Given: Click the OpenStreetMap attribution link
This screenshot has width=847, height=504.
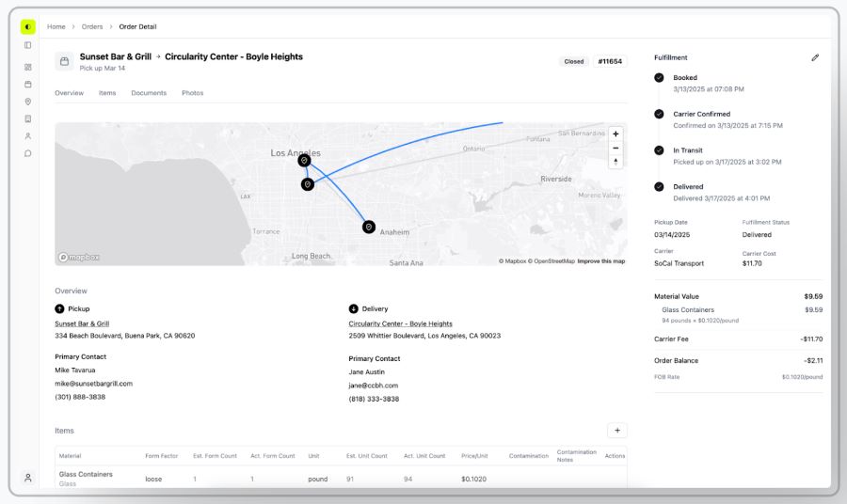Looking at the screenshot, I should pos(551,261).
